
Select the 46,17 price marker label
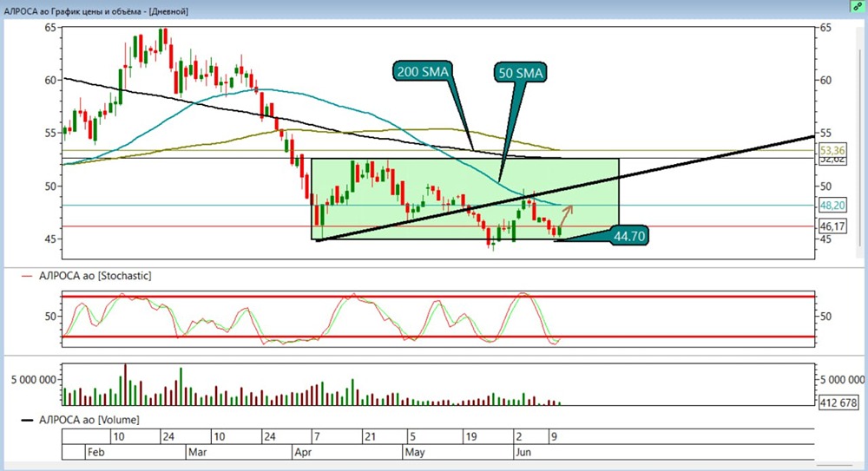[832, 226]
